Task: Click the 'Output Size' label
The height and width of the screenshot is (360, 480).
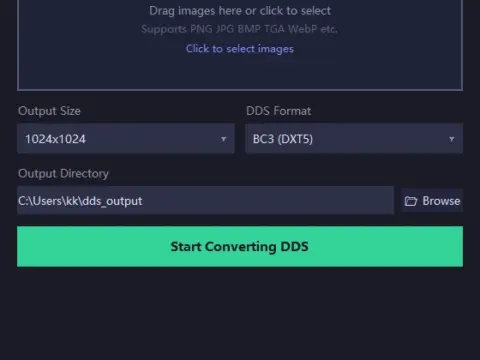Action: click(x=49, y=111)
